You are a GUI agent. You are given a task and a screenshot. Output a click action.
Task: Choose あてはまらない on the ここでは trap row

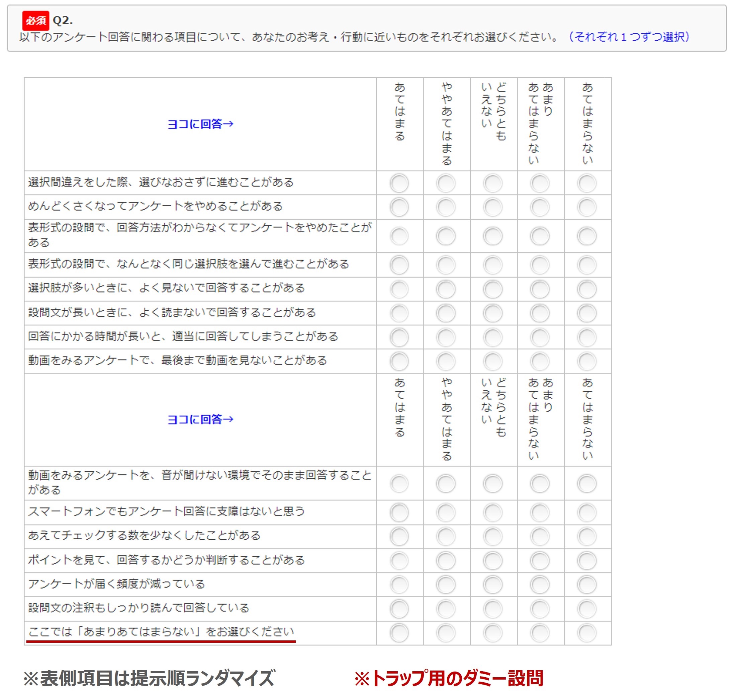[x=587, y=633]
